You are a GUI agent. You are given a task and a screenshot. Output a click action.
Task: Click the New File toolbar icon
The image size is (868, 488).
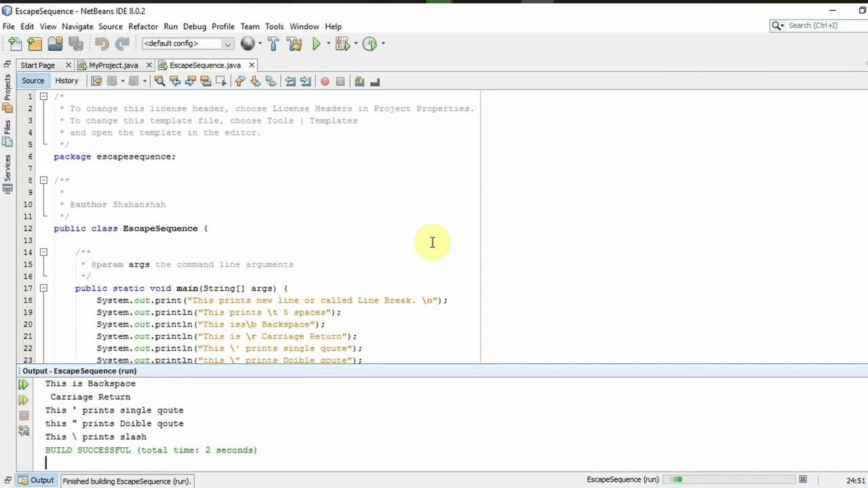[x=14, y=43]
